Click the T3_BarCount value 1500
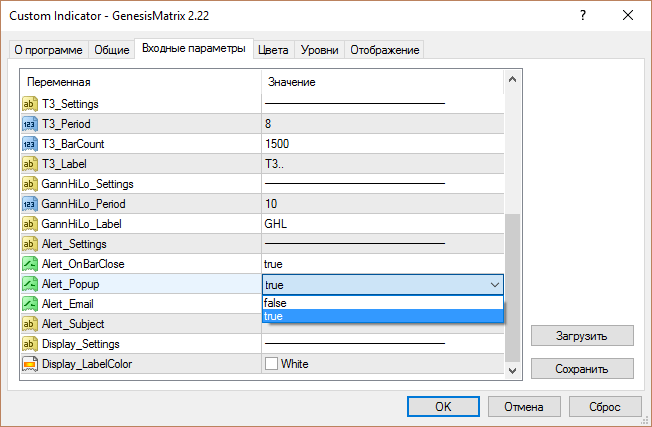Image resolution: width=652 pixels, height=427 pixels. [277, 144]
